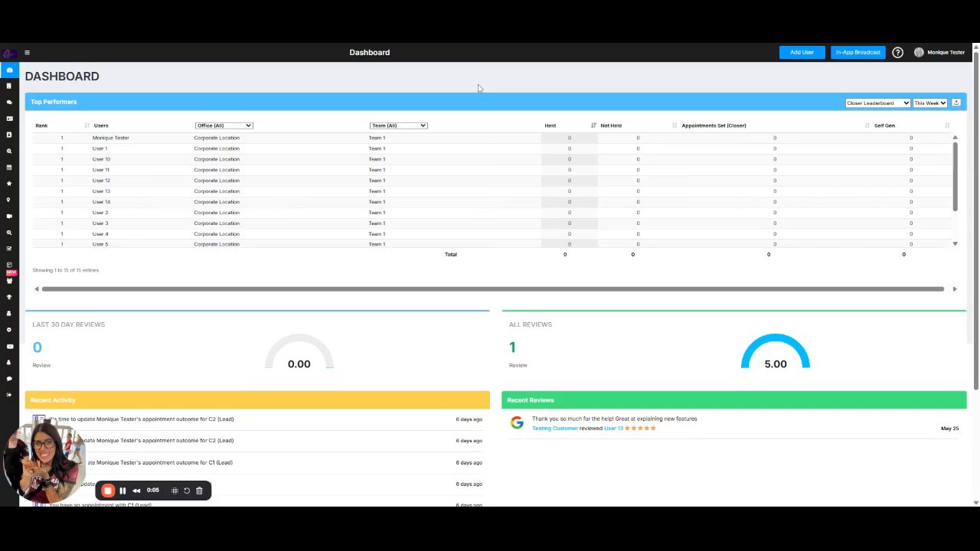This screenshot has width=980, height=551.
Task: Open the calendar icon in sidebar
Action: (x=9, y=168)
